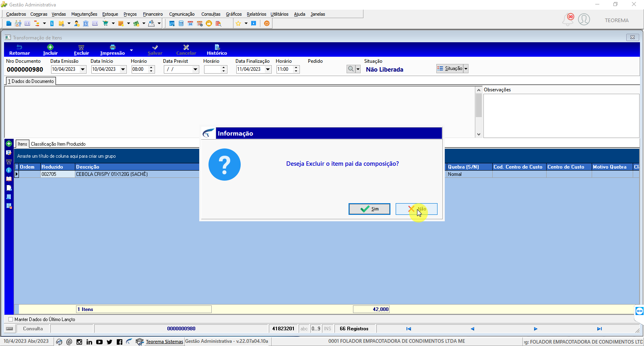Click the user profile avatar icon
644x346 pixels.
tap(584, 19)
